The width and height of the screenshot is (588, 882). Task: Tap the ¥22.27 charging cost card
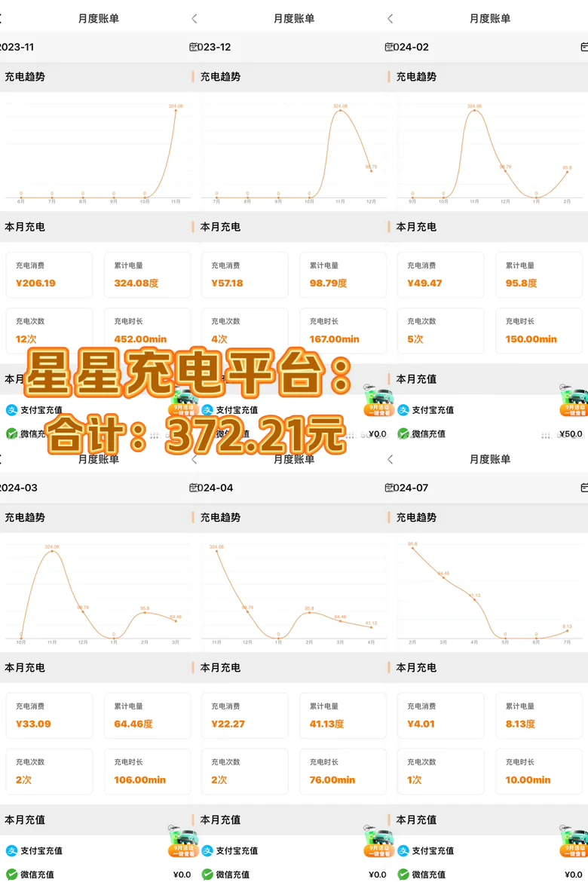(x=245, y=715)
